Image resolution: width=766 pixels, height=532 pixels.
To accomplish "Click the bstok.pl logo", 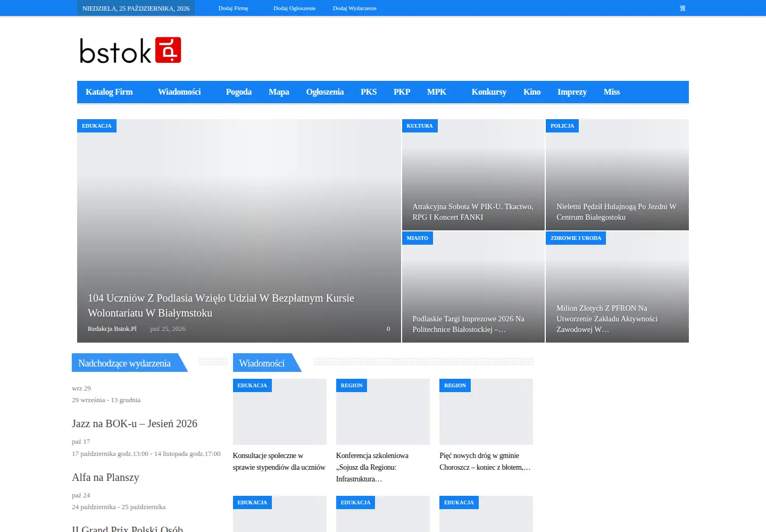I will click(x=130, y=50).
